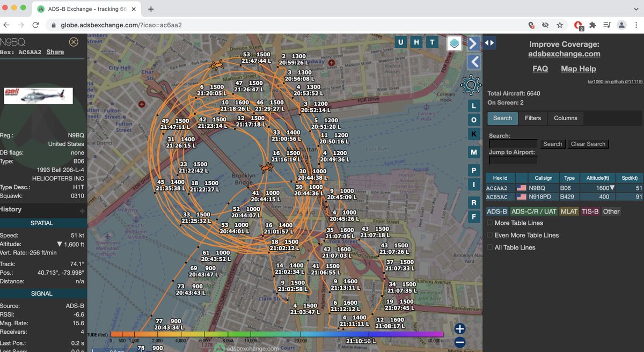Viewport: 644px width, 352px height.
Task: Select the ADS-B Exchange browser tab
Action: click(x=86, y=9)
